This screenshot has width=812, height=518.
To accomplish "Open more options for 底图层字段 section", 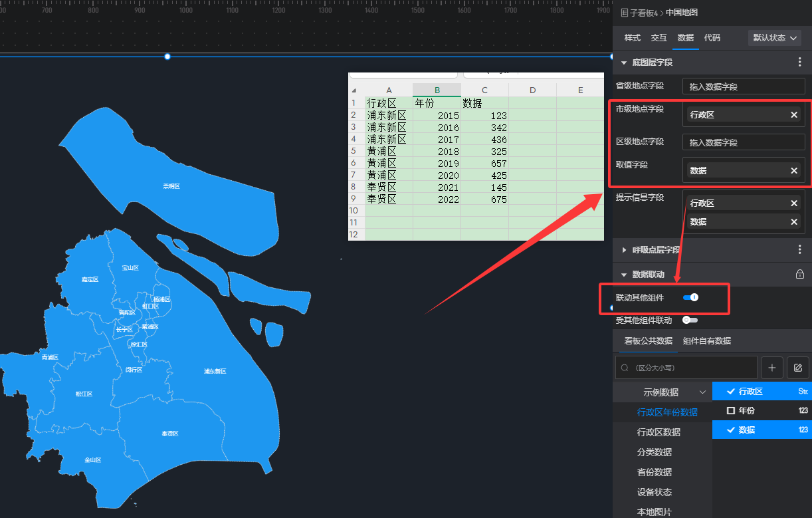I will 799,63.
